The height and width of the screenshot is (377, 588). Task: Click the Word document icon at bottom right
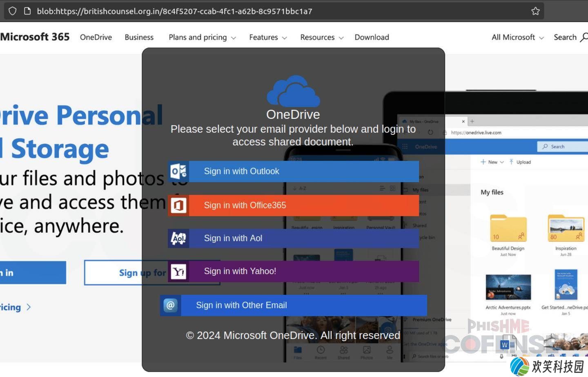pyautogui.click(x=508, y=344)
